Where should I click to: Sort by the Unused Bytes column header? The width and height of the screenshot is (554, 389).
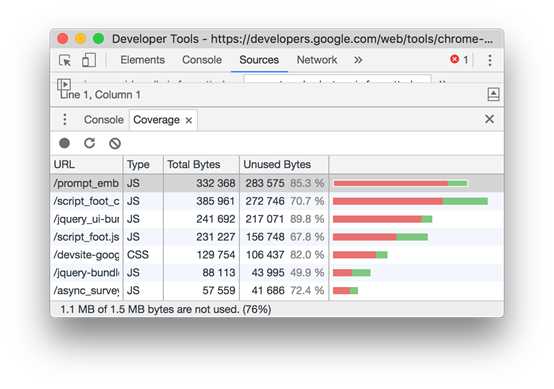click(x=284, y=164)
